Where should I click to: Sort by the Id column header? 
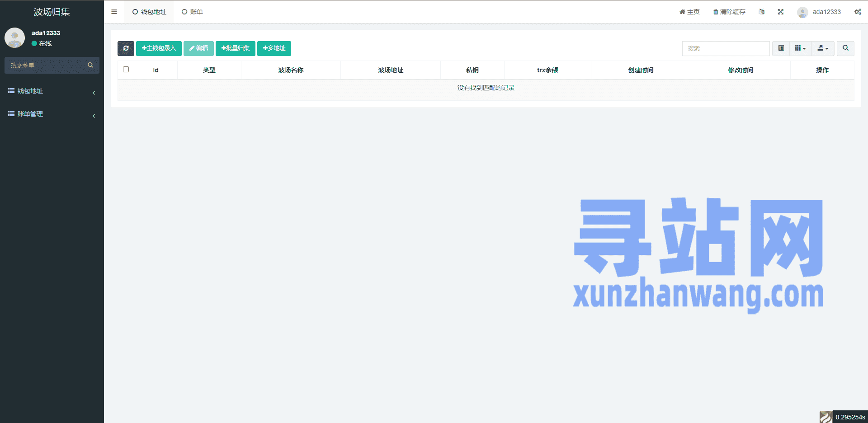click(156, 70)
